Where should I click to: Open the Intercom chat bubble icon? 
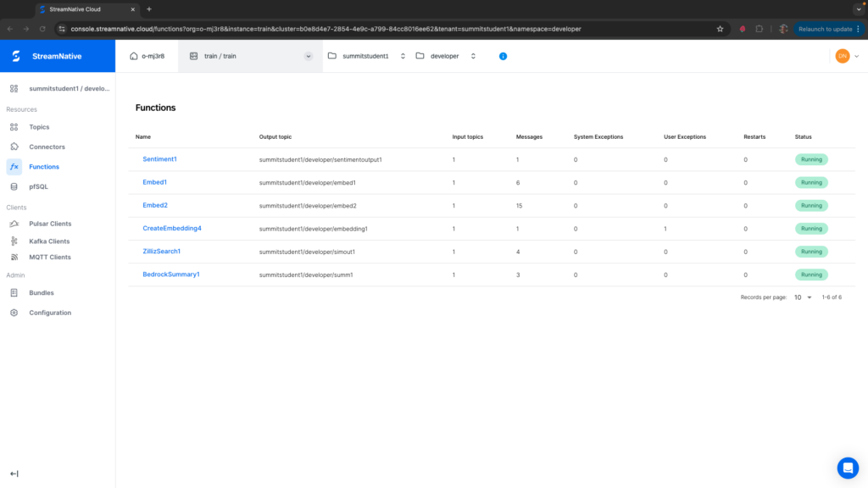pyautogui.click(x=847, y=468)
